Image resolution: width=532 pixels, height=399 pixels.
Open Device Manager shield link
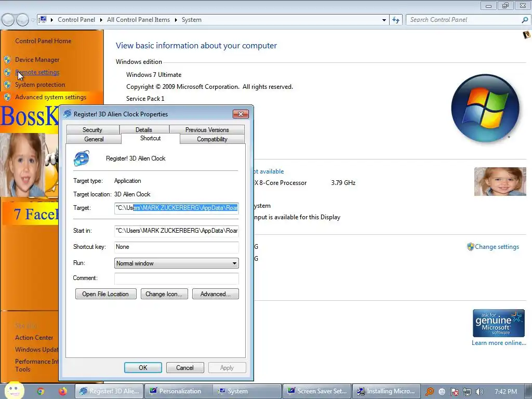37,60
